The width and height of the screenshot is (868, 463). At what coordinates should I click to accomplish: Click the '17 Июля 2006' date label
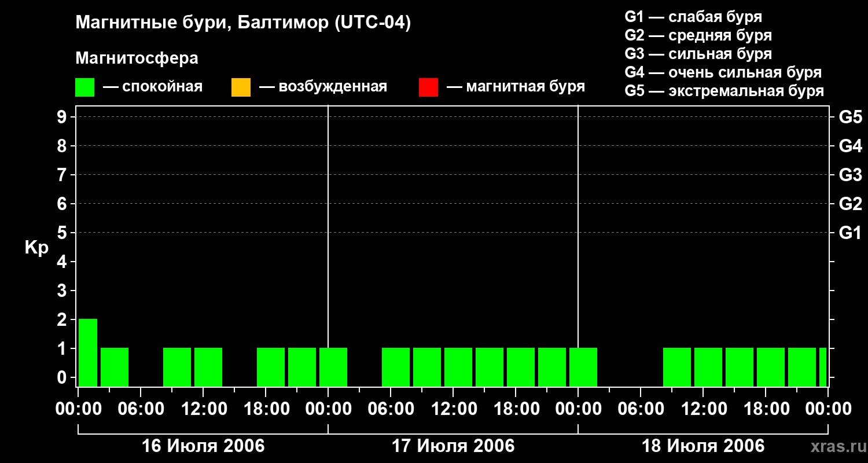coord(453,446)
